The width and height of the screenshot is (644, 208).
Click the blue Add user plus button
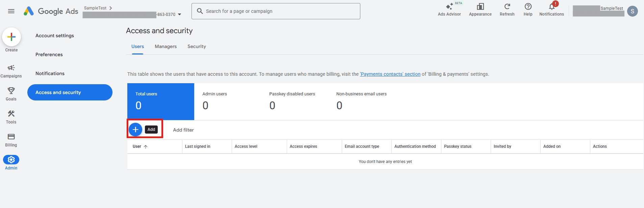(x=135, y=130)
